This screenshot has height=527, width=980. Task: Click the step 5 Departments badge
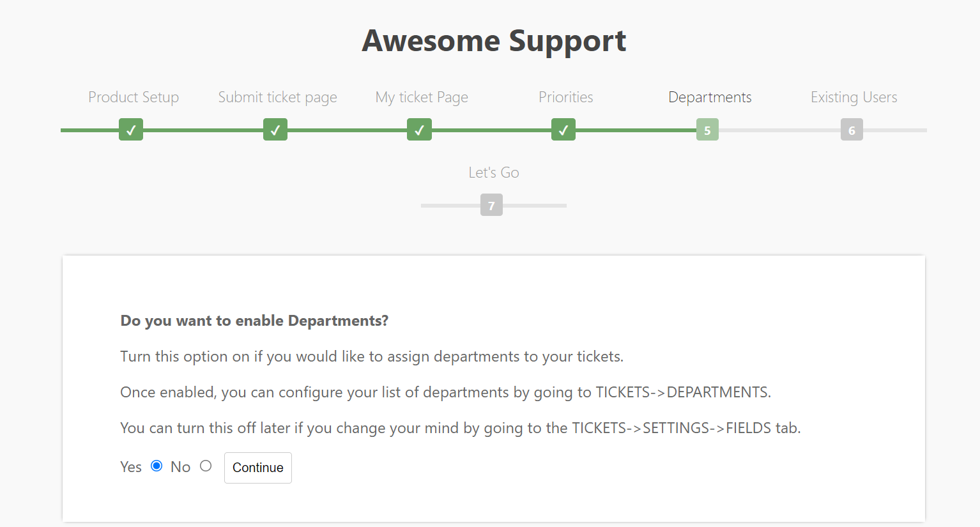[707, 130]
